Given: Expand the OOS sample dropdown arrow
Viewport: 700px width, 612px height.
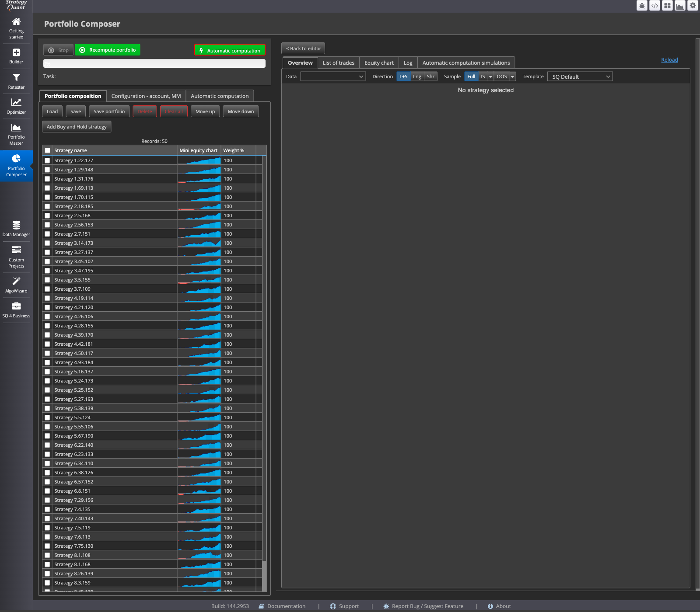Looking at the screenshot, I should [512, 76].
